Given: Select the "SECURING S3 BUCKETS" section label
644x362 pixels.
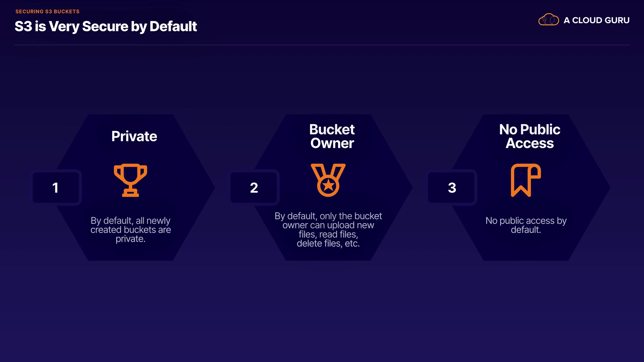Looking at the screenshot, I should (x=47, y=11).
